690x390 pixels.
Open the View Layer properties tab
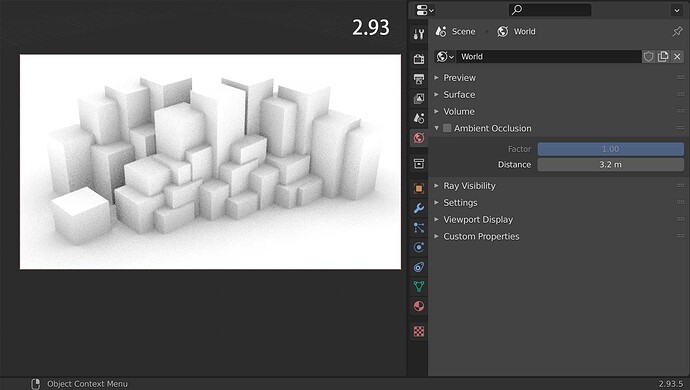click(419, 98)
